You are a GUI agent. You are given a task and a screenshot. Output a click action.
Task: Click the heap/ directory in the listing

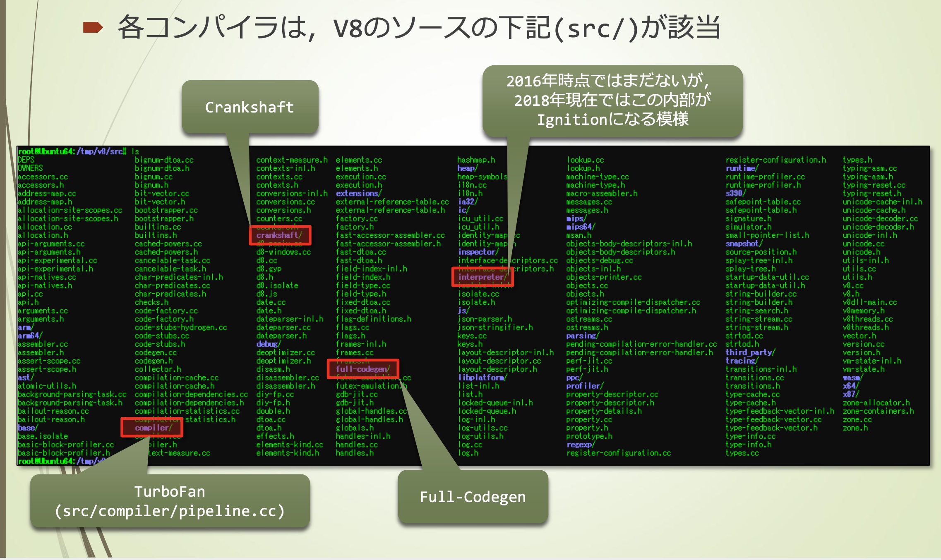pos(467,168)
